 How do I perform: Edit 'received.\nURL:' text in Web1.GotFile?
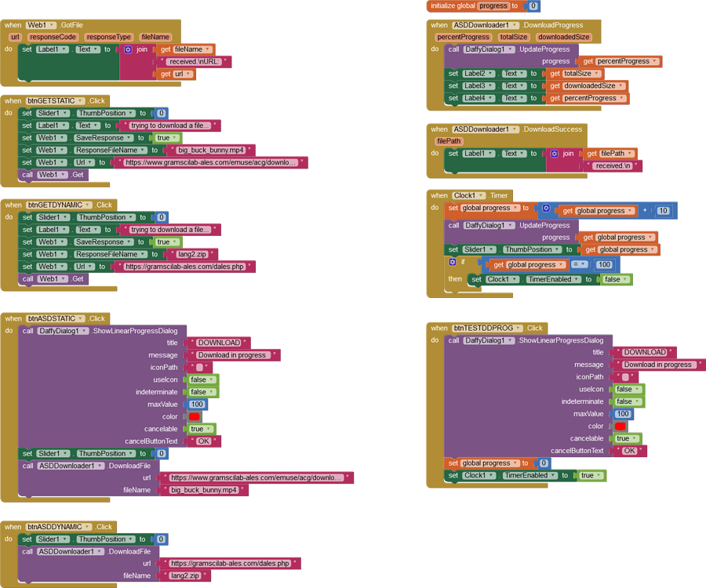coord(194,62)
